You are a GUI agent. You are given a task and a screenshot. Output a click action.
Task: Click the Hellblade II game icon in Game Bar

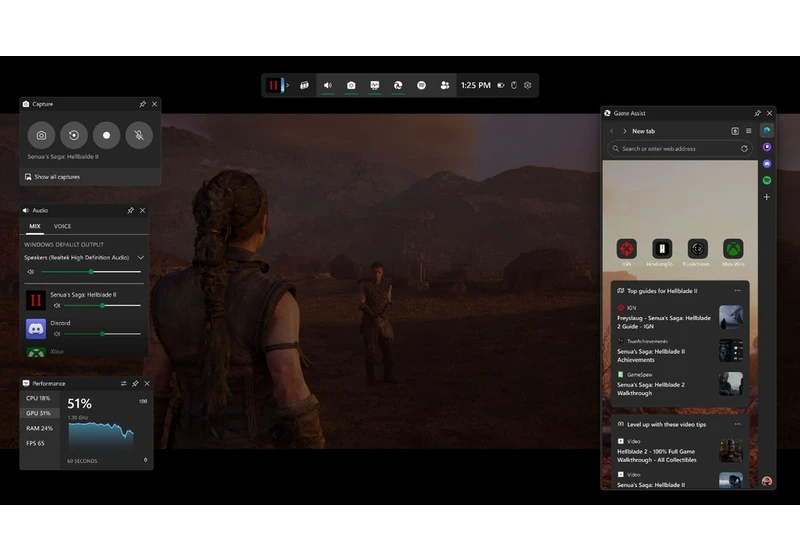tap(273, 85)
